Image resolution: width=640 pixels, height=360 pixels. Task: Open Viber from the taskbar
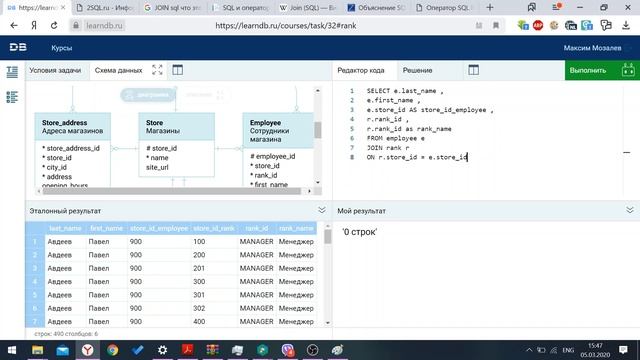click(288, 350)
